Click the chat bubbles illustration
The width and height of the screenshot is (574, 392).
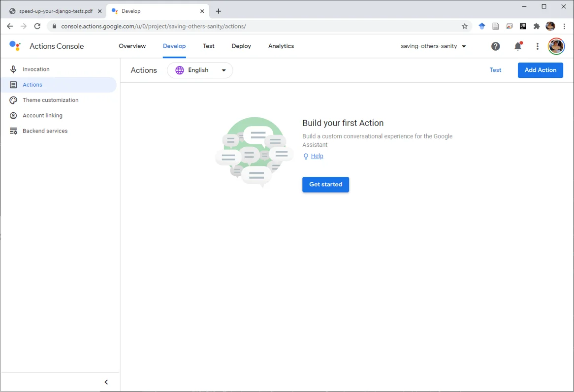point(255,152)
